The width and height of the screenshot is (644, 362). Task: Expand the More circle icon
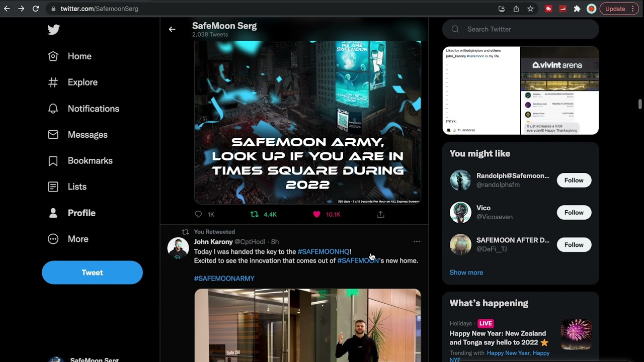click(53, 239)
